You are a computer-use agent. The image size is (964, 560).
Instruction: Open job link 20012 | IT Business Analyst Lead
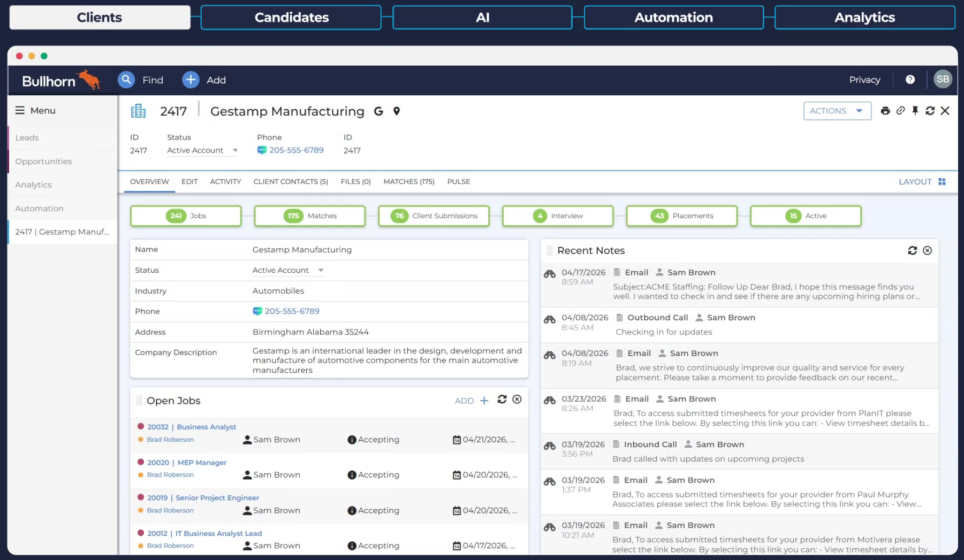pyautogui.click(x=204, y=534)
